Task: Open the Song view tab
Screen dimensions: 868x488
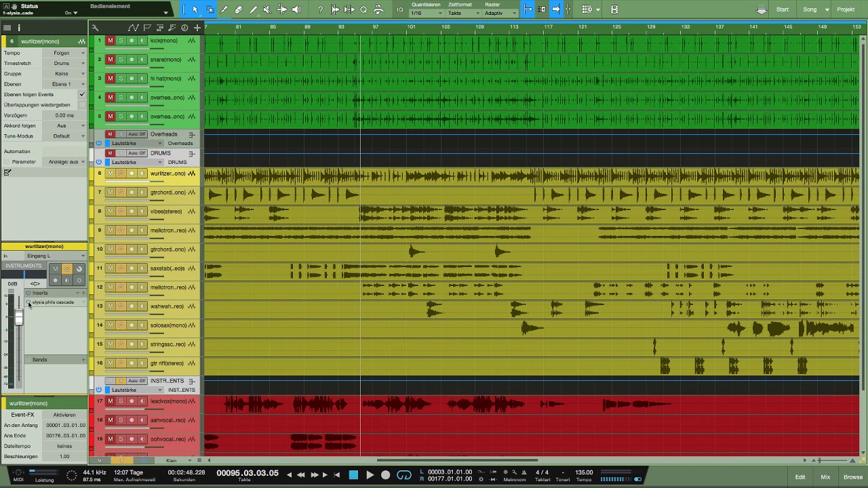Action: click(x=816, y=9)
